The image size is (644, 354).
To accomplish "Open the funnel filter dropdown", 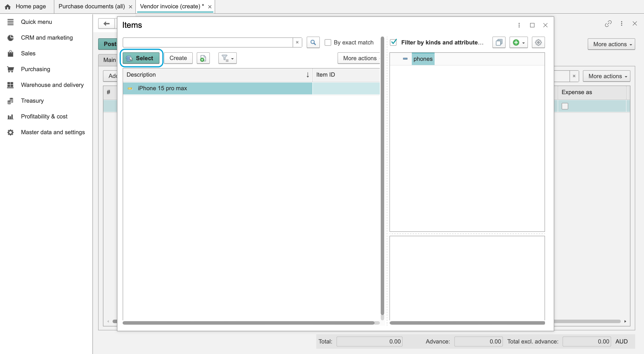I will coord(227,58).
